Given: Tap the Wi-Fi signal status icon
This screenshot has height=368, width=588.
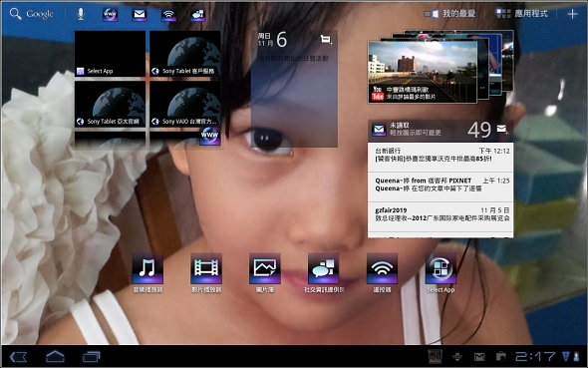Looking at the screenshot, I should coord(565,356).
